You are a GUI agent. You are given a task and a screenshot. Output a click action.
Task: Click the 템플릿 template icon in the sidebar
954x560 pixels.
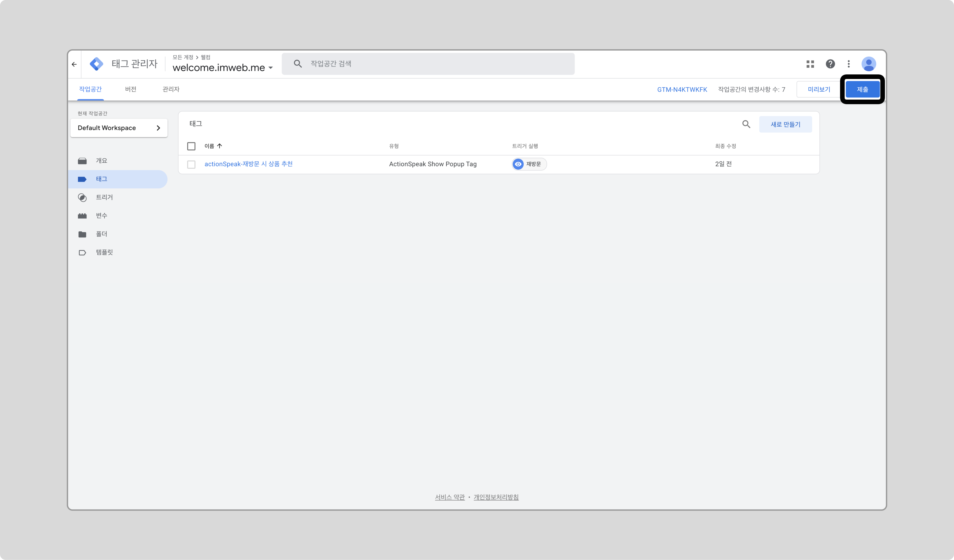82,253
